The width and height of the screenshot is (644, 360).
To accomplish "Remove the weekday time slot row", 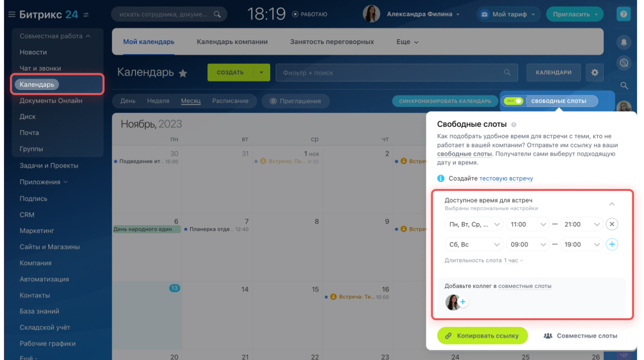I will 612,224.
